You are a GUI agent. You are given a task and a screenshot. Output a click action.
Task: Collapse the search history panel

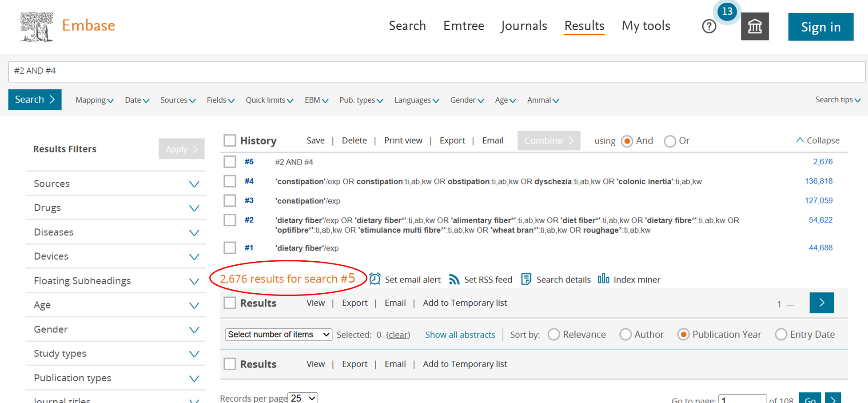pos(818,140)
